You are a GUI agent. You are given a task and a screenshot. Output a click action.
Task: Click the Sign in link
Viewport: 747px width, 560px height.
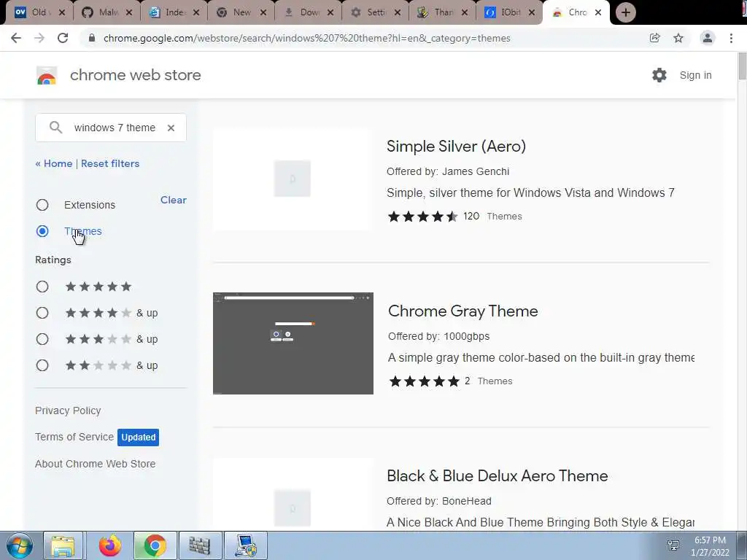pos(695,75)
